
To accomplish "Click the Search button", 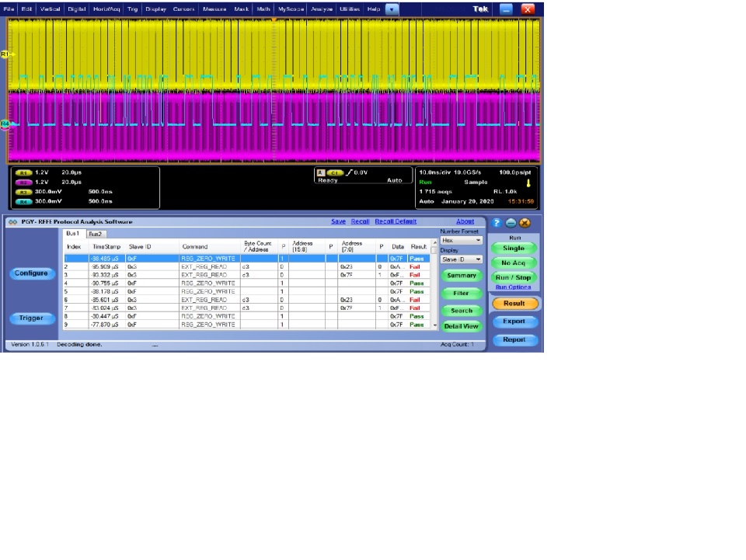I will tap(462, 311).
